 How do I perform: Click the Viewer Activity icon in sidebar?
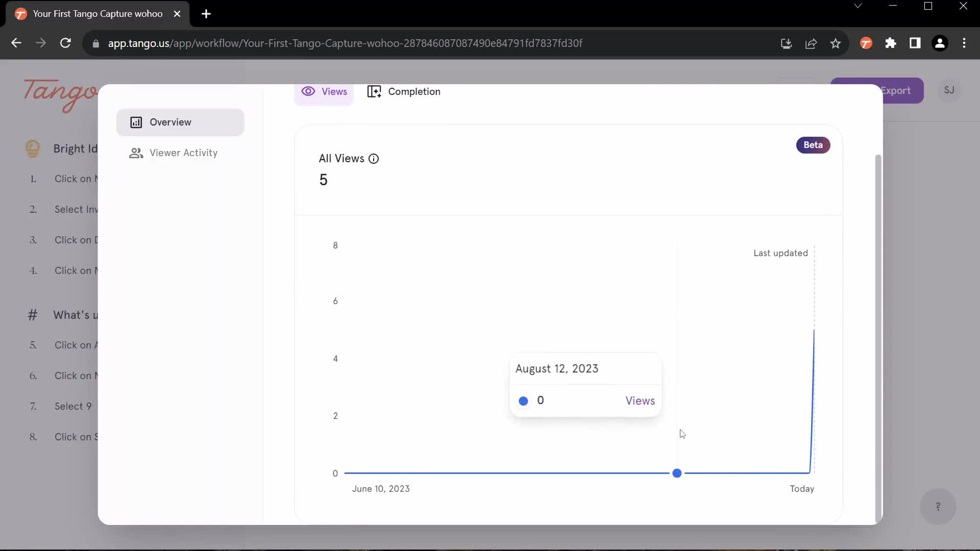click(136, 152)
